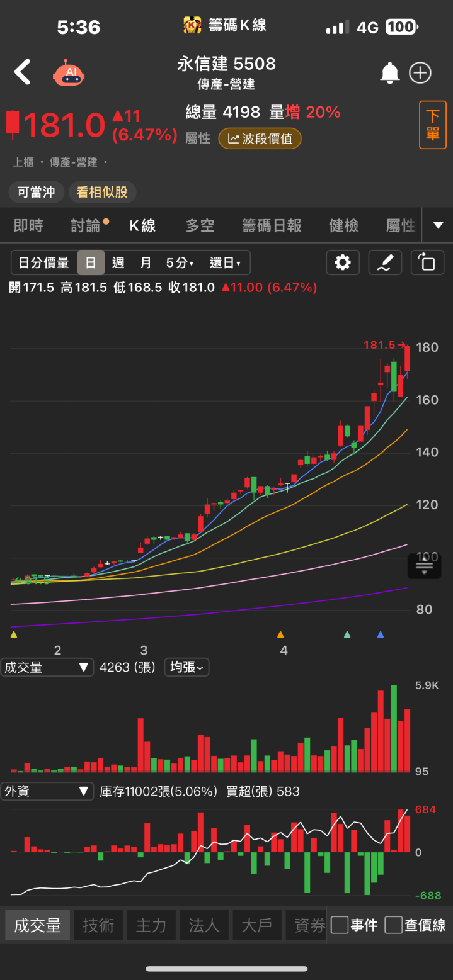453x980 pixels.
Task: Tap the 買超(張) 583 value
Action: click(263, 792)
